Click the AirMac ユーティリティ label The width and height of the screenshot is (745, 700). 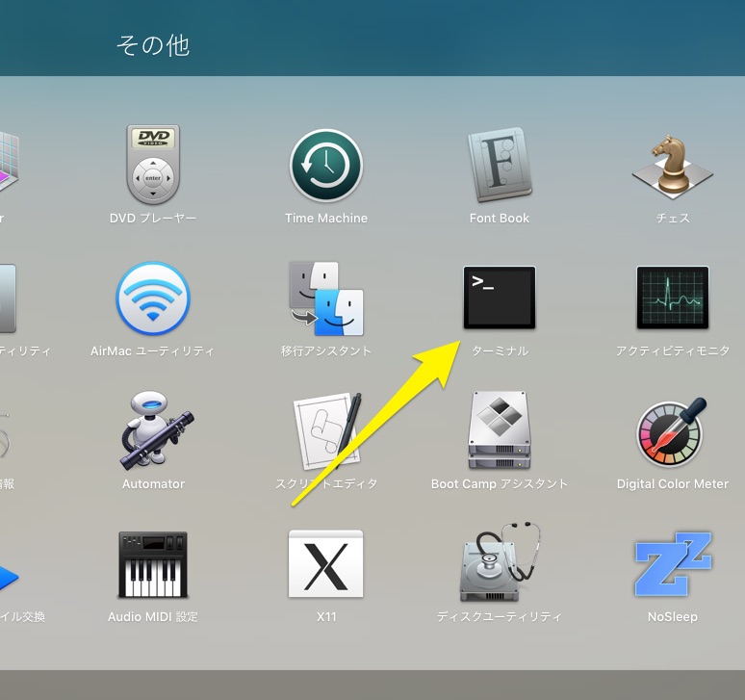click(153, 350)
